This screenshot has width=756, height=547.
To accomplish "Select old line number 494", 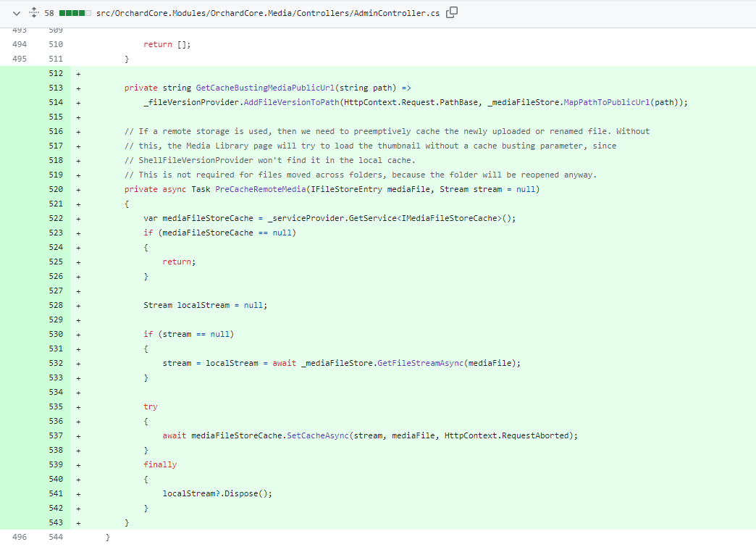I will tap(20, 44).
